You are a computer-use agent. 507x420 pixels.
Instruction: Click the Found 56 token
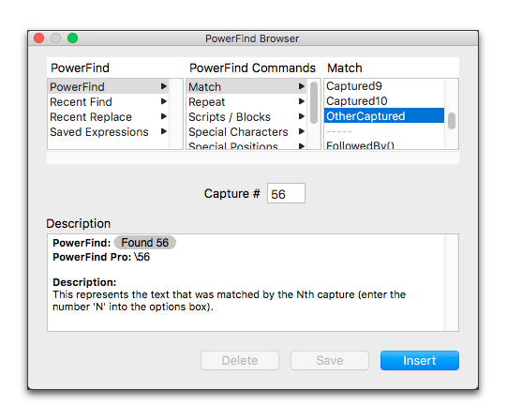point(145,243)
